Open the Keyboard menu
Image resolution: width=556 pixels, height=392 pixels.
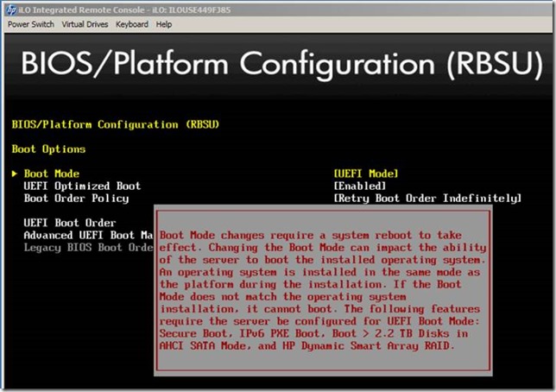click(x=132, y=24)
